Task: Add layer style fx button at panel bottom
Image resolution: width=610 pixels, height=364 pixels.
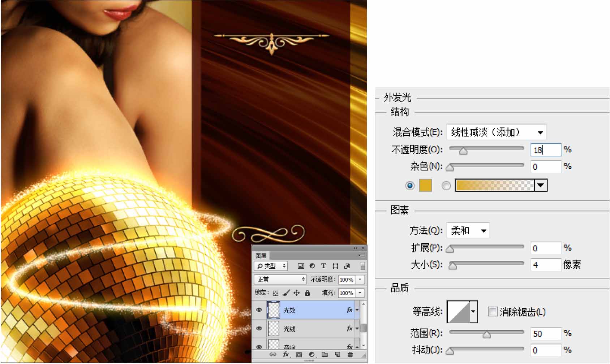Action: [286, 355]
